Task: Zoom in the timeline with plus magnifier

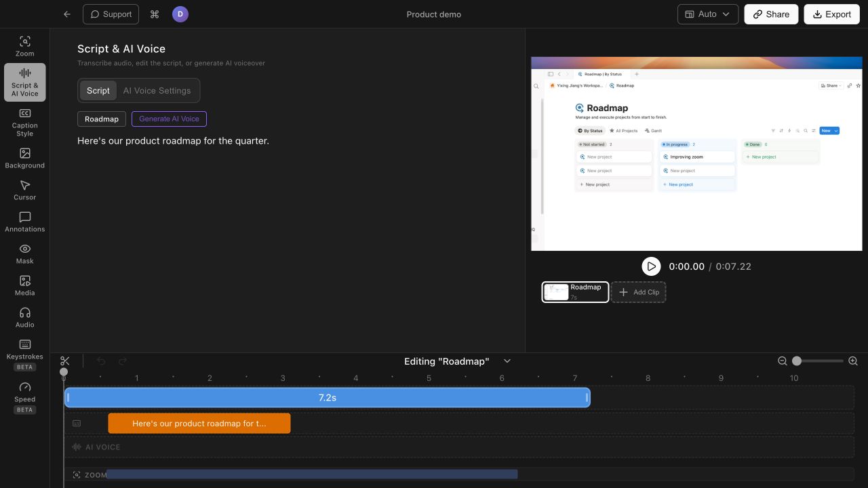Action: (x=853, y=361)
